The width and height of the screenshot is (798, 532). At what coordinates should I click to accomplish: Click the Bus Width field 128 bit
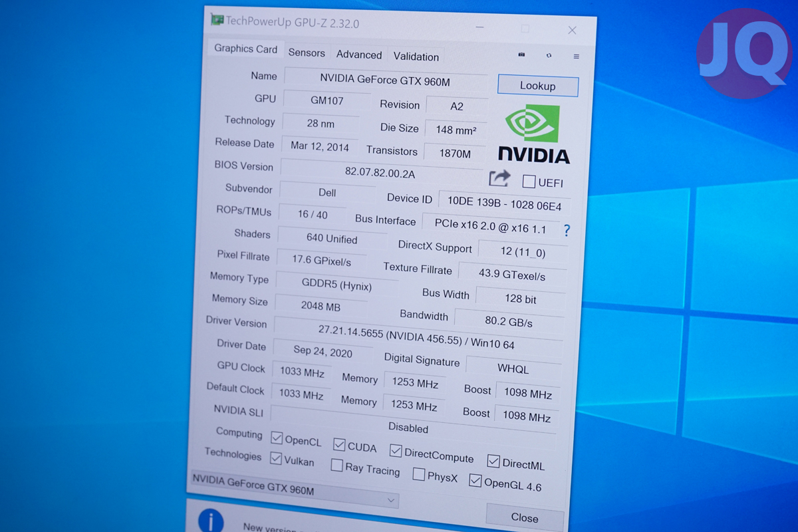(521, 299)
